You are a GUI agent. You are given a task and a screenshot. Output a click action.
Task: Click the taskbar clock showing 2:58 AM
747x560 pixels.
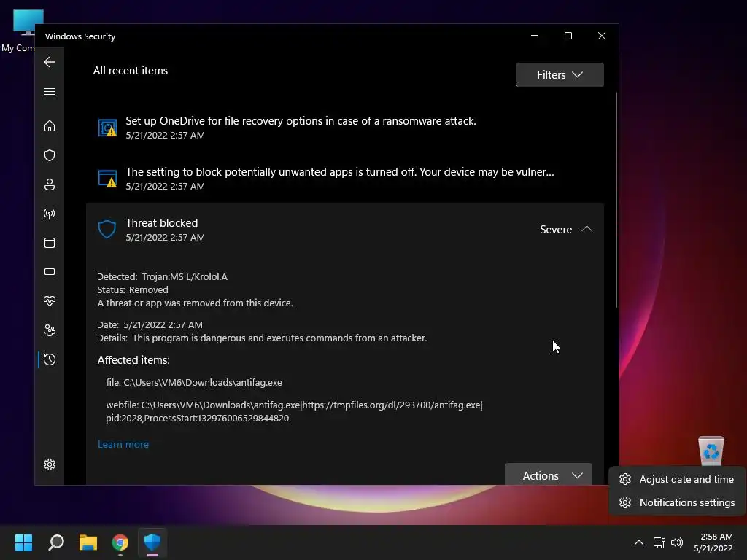[x=713, y=542]
